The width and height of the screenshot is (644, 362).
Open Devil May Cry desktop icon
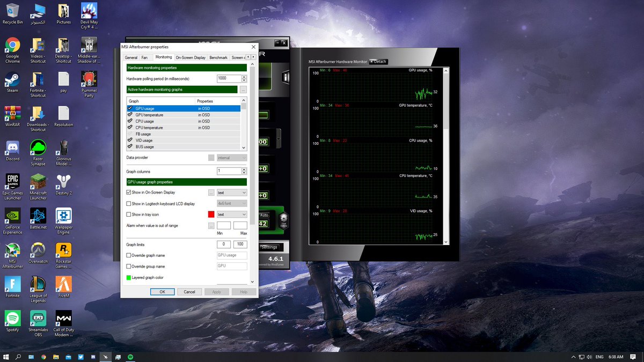coord(89,17)
